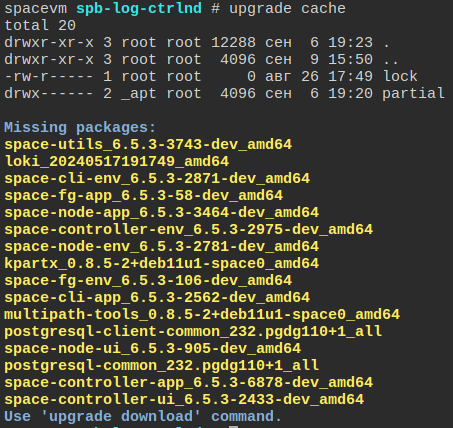The image size is (453, 428).
Task: Click multipath-tools_0.8.5-2+deb11u1 package line
Action: click(202, 315)
